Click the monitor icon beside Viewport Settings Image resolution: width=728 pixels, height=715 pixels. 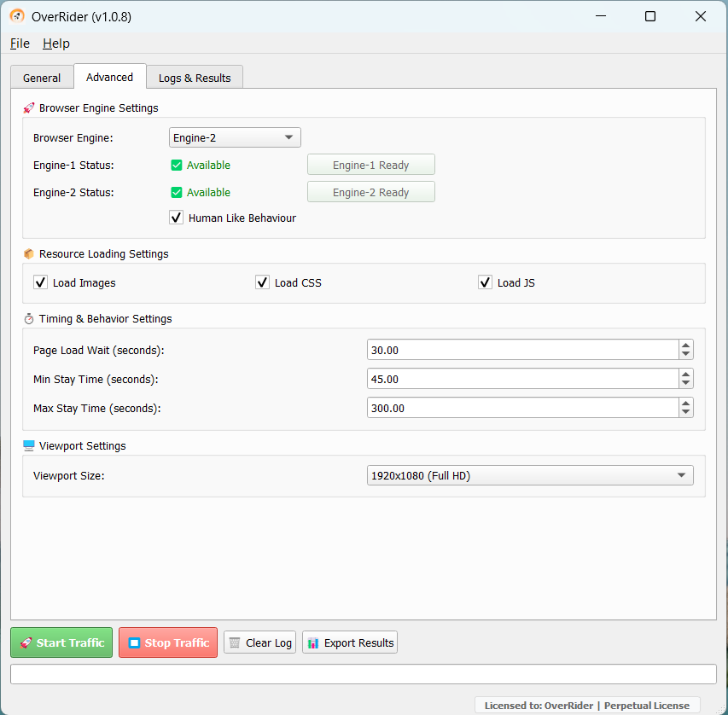point(29,446)
